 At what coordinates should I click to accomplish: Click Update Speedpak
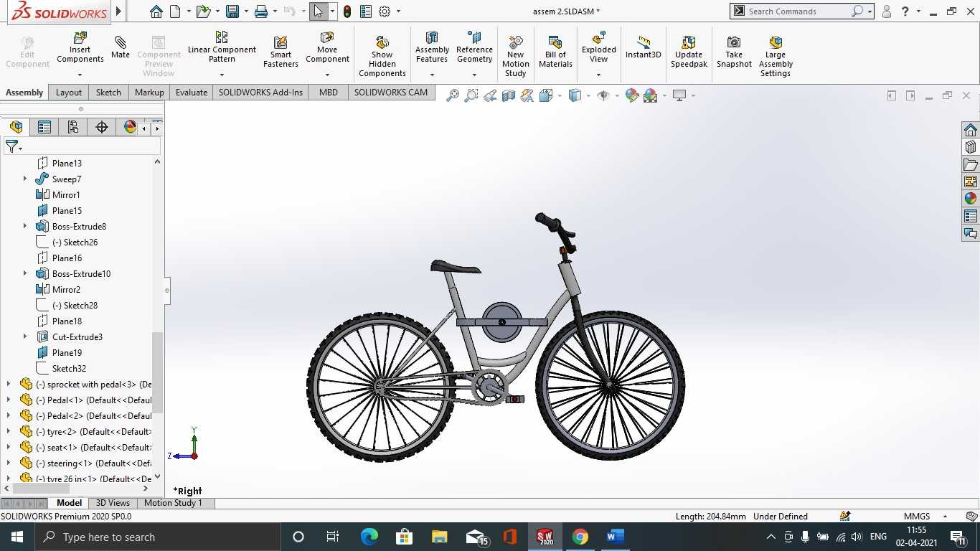689,52
